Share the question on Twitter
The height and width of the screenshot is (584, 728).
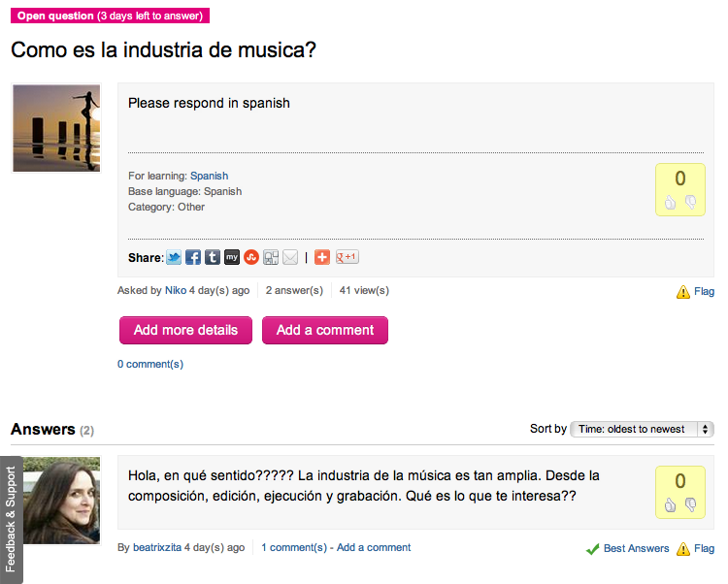(x=174, y=257)
